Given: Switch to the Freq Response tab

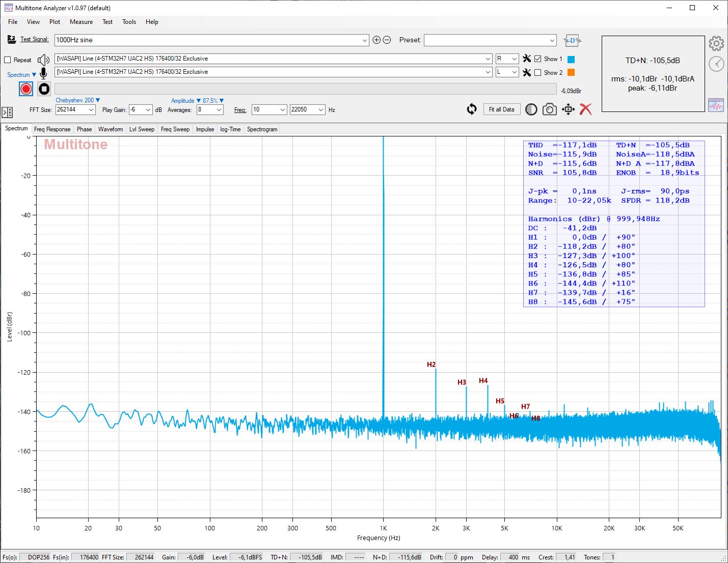Looking at the screenshot, I should (52, 129).
